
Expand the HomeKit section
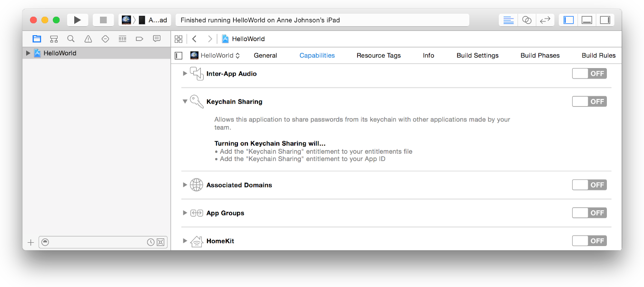click(185, 241)
